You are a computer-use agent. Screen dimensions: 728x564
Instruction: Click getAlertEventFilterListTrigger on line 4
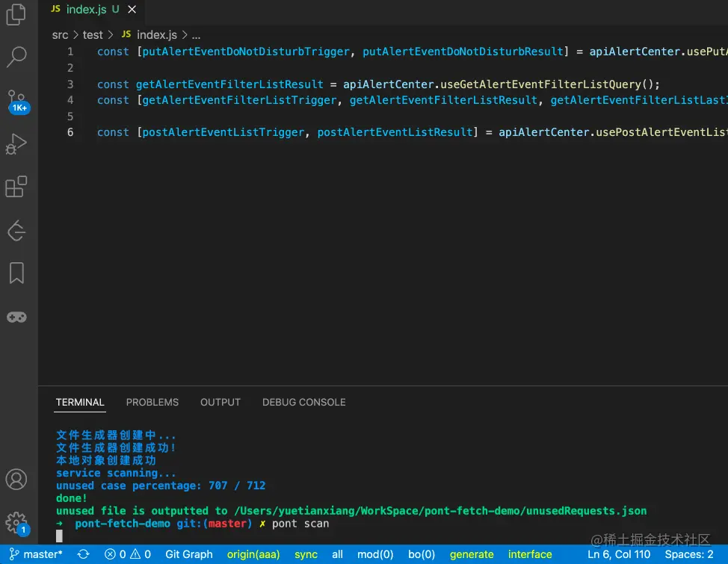point(239,100)
